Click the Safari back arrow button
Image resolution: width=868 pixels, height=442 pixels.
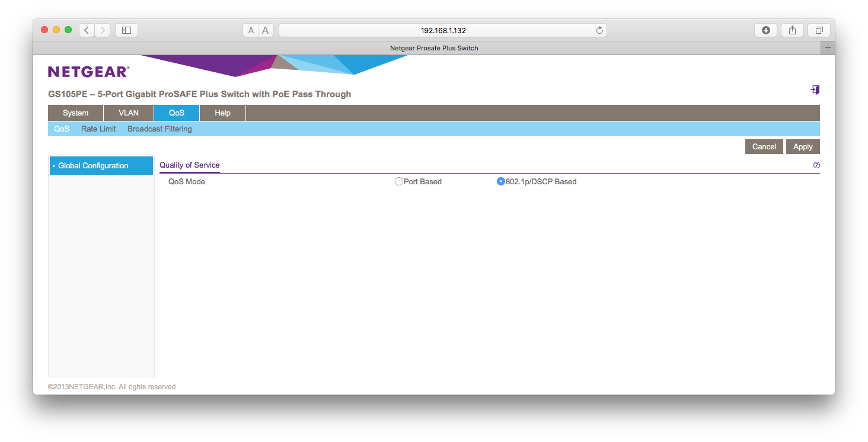87,30
